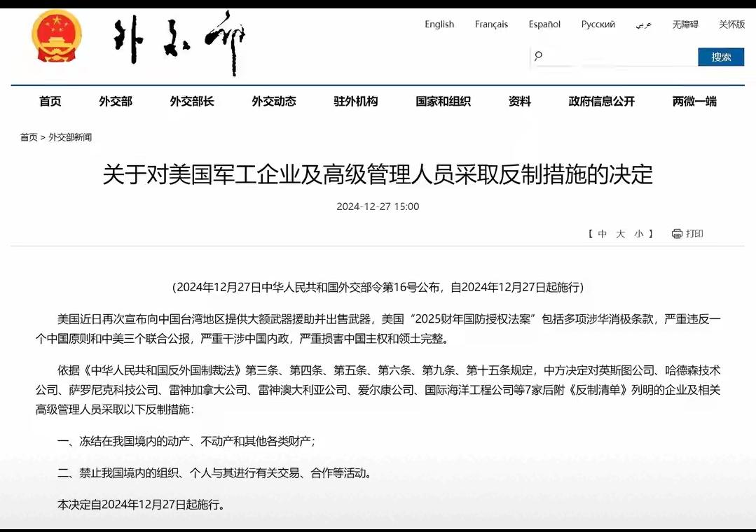The image size is (756, 532).
Task: Open 资料 navigation menu item
Action: (x=520, y=101)
